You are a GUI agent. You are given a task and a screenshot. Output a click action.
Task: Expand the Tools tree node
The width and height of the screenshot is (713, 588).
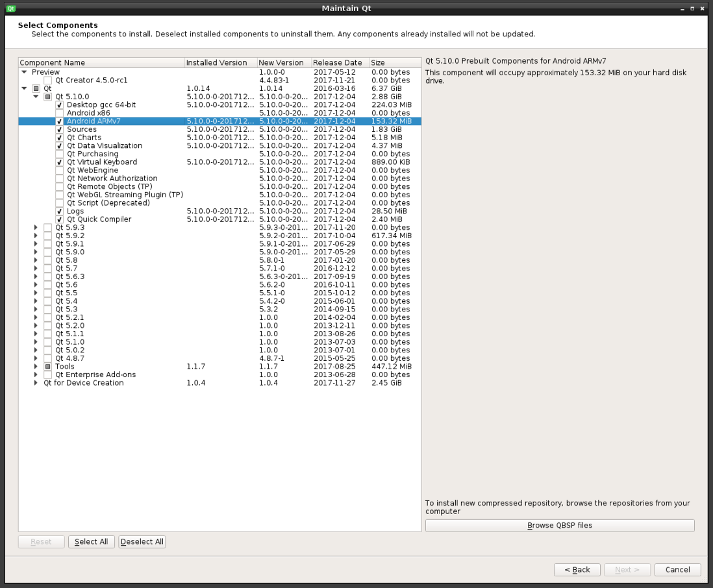tap(36, 367)
